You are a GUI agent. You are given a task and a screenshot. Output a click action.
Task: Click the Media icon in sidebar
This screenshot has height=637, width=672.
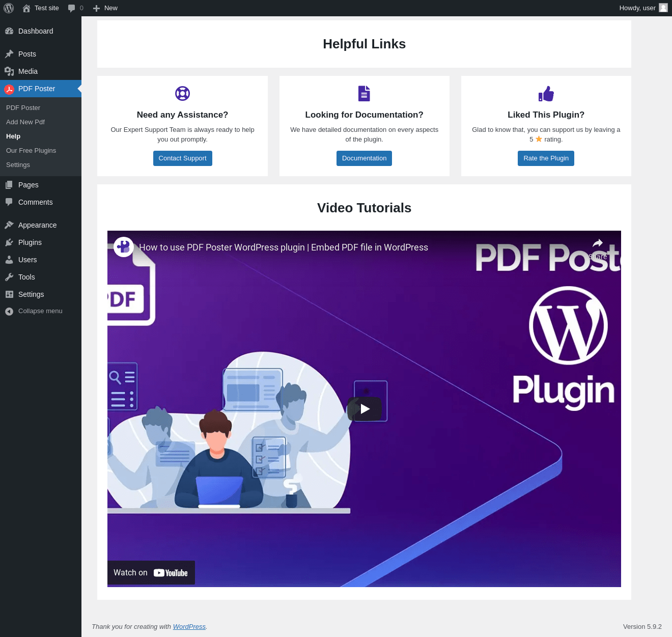9,71
